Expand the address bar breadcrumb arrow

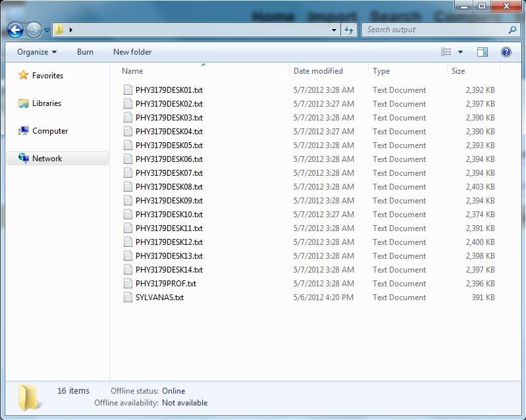pyautogui.click(x=71, y=30)
